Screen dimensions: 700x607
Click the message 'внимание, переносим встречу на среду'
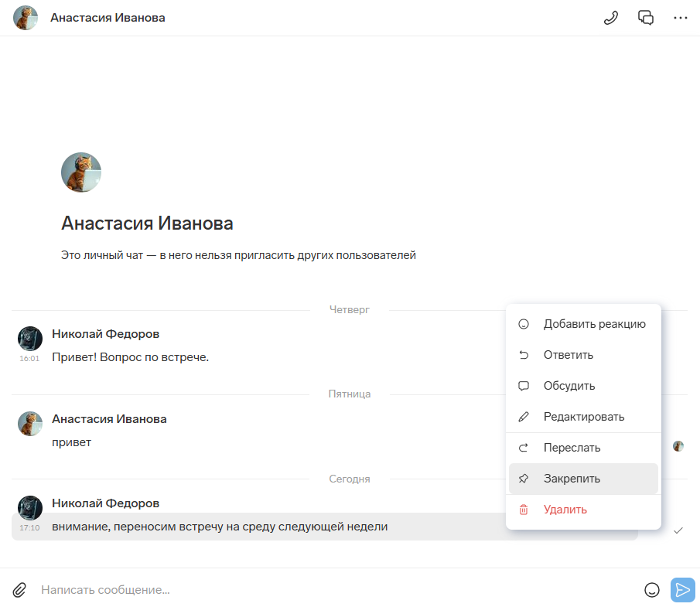220,527
